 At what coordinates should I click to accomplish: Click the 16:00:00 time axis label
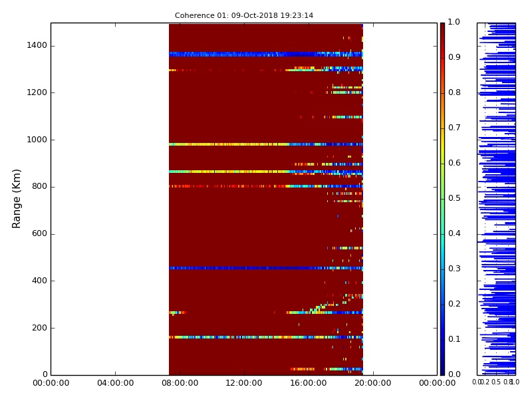point(309,383)
